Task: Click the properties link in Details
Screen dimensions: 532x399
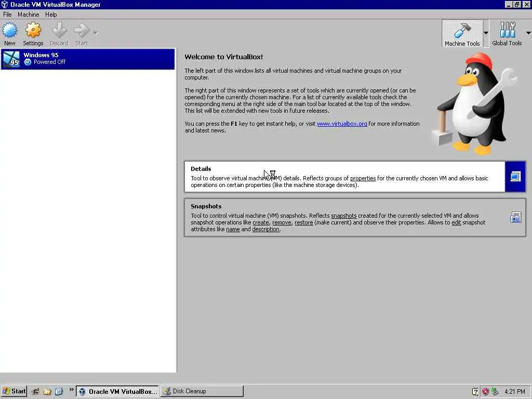Action: 363,178
